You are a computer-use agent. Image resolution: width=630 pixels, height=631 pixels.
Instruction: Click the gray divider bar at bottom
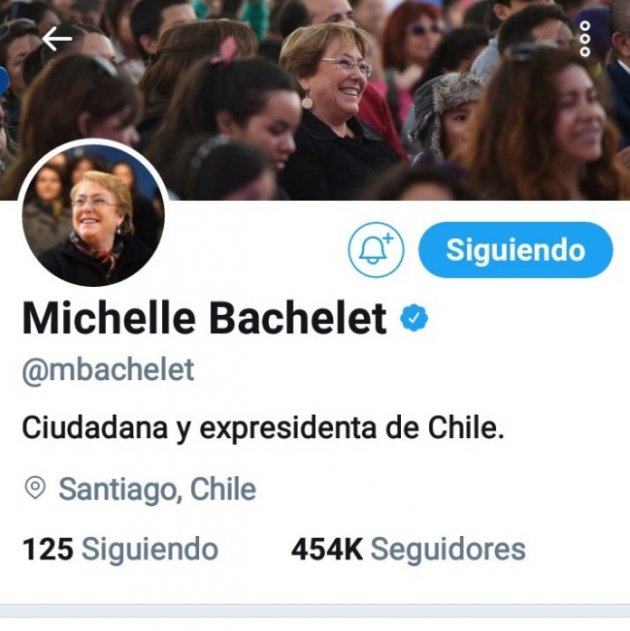315,610
